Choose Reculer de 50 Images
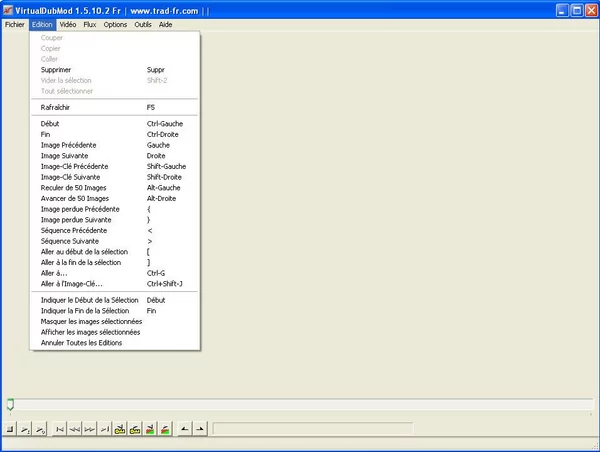This screenshot has height=452, width=600. 115,188
